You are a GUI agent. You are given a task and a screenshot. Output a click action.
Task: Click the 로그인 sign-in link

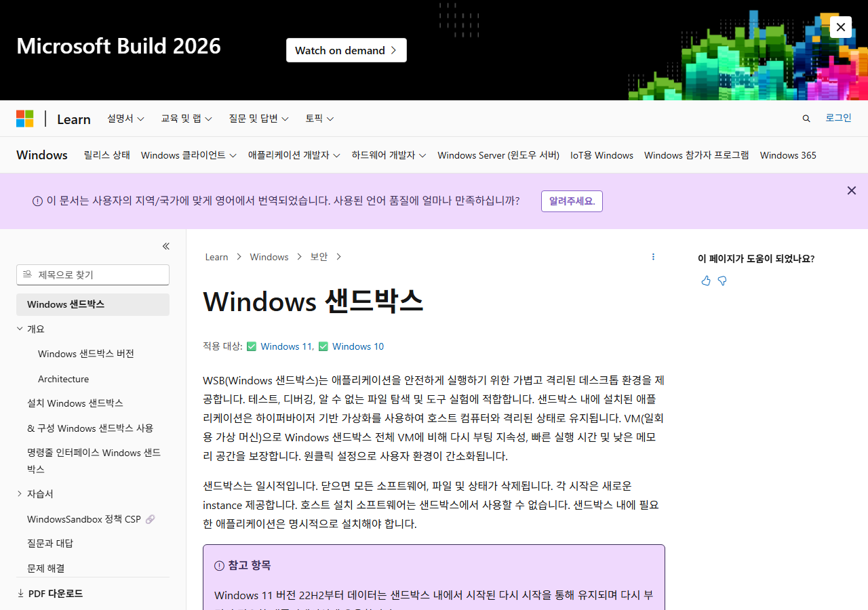point(838,118)
